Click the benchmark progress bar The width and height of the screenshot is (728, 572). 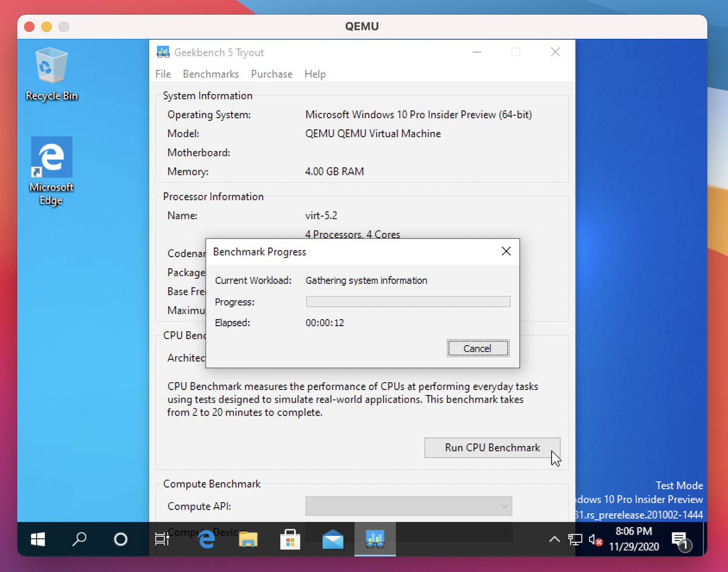tap(408, 301)
